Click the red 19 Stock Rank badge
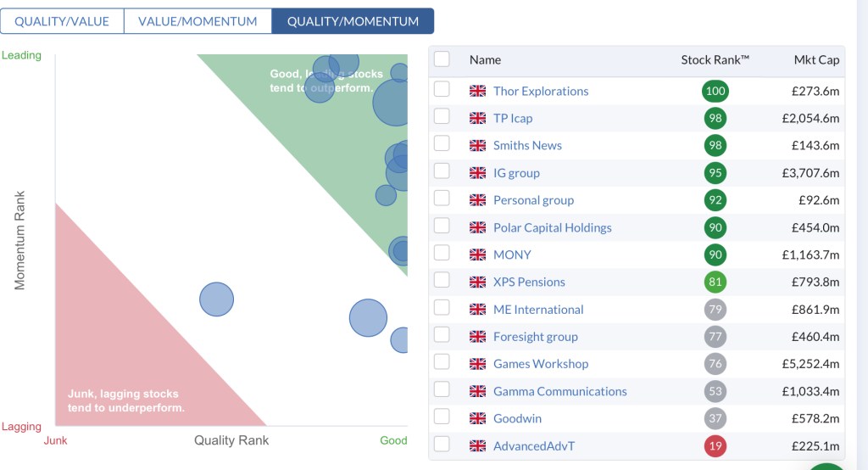 click(x=715, y=445)
